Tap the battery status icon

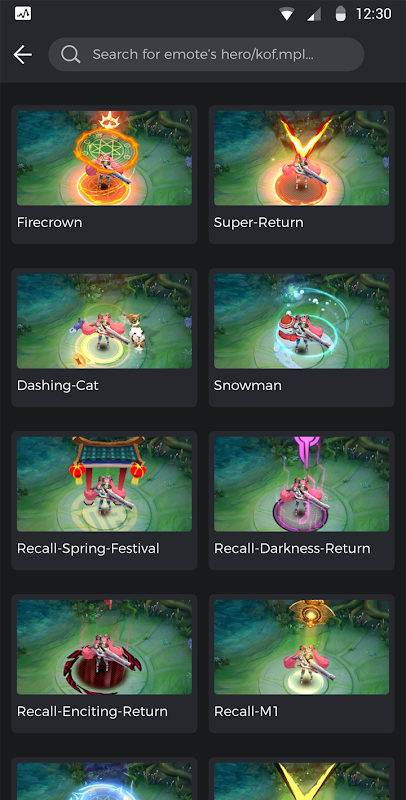point(340,14)
